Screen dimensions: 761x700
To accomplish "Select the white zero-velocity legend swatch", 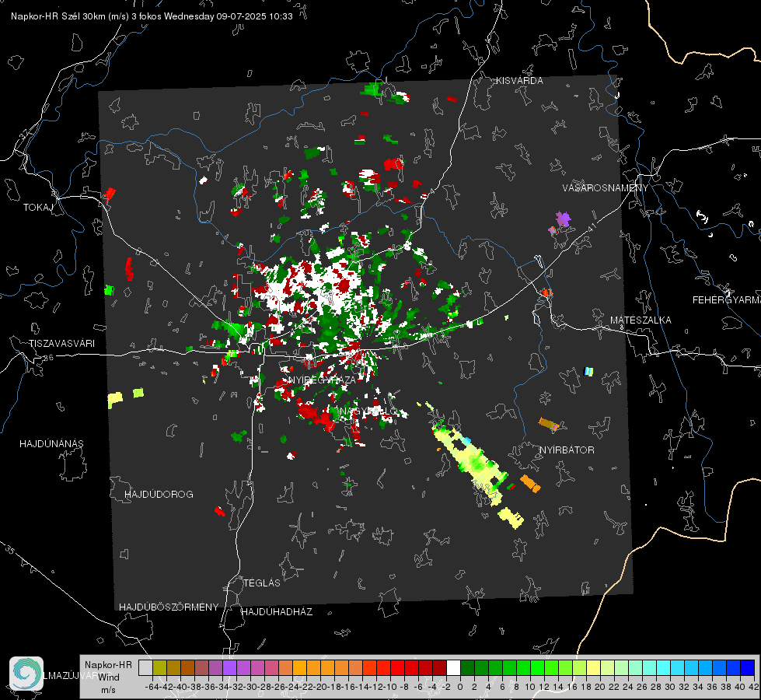I will click(x=453, y=668).
